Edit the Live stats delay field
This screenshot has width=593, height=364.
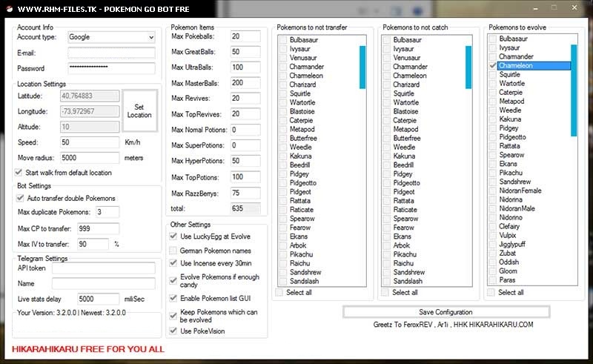point(98,299)
